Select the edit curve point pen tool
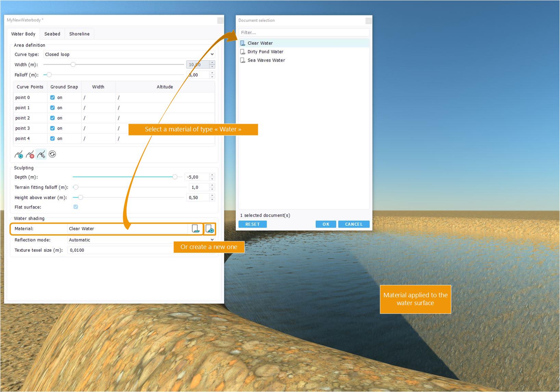 click(x=41, y=155)
